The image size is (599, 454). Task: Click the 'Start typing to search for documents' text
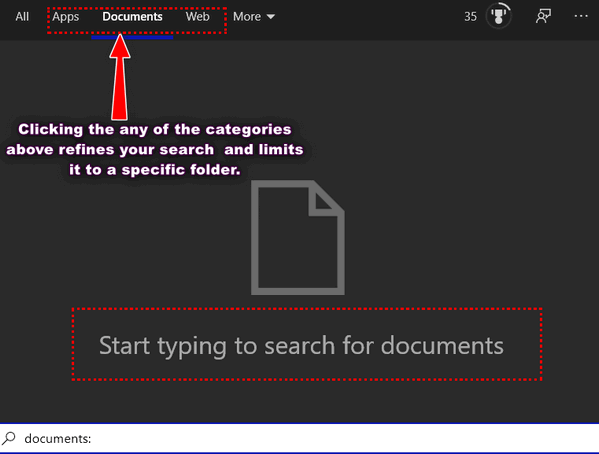pyautogui.click(x=301, y=346)
